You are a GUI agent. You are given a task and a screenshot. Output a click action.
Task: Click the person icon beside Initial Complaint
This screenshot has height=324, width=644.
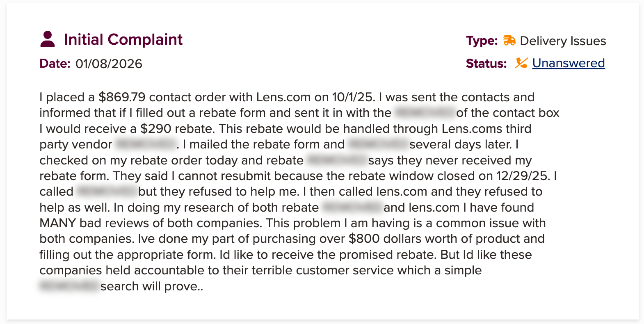pos(48,39)
